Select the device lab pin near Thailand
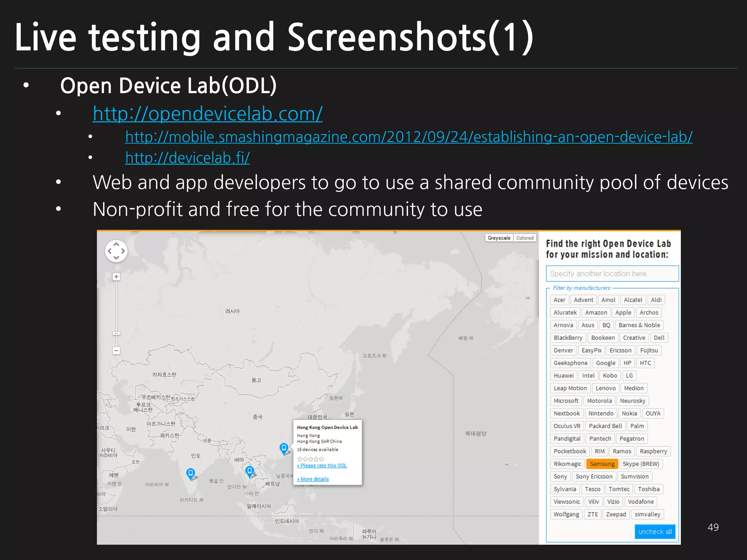747x560 pixels. point(249,472)
